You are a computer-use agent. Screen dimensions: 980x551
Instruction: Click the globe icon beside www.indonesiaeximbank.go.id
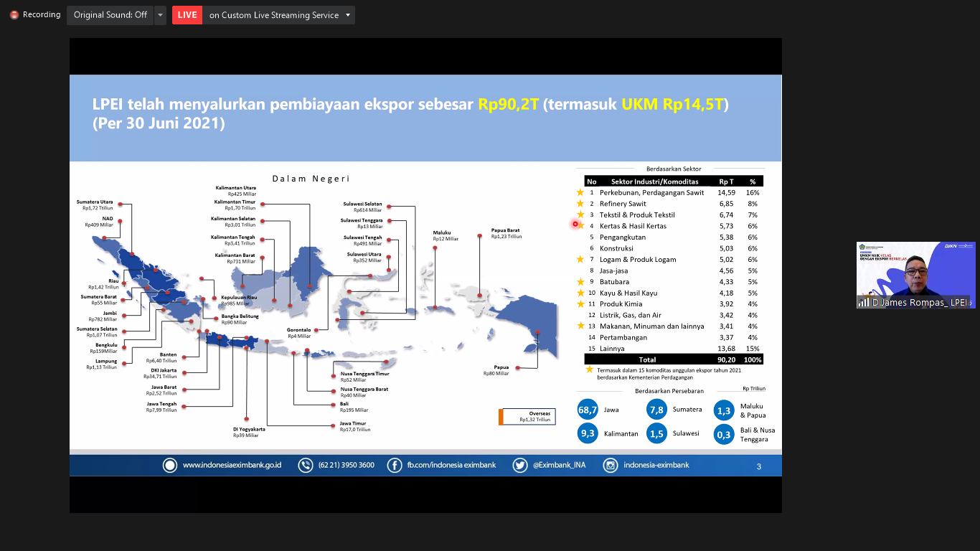point(170,465)
